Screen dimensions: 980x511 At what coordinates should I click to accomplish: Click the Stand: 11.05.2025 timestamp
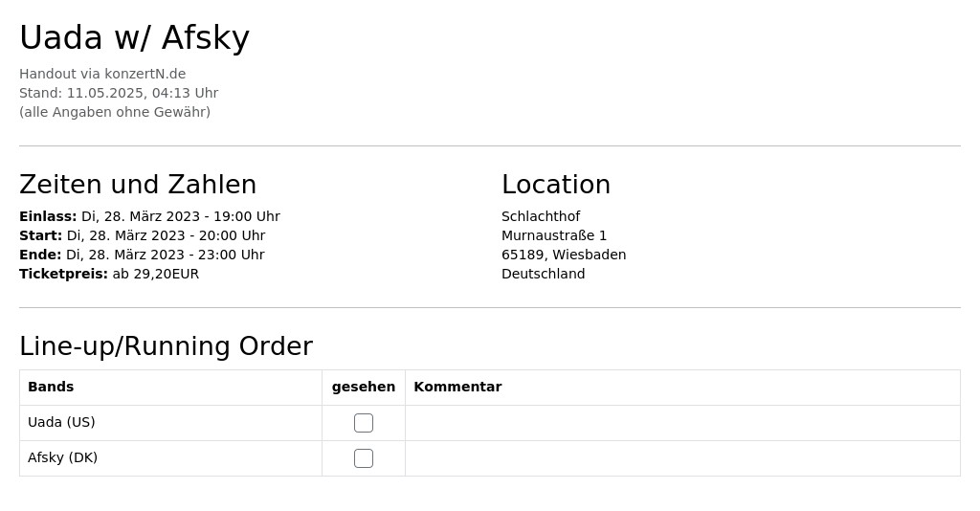click(119, 93)
